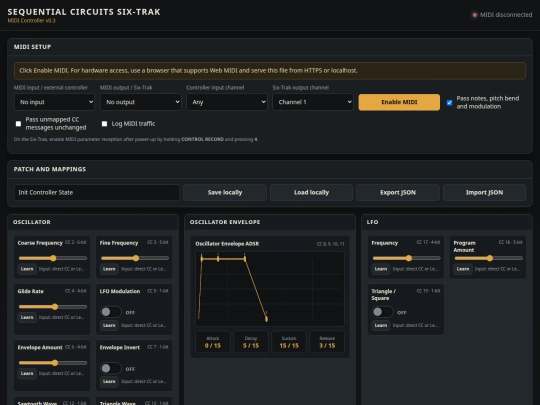
Task: Click the 'SEQUENTIAL CIRCUITS SIX-TRAK' title
Action: click(x=84, y=12)
